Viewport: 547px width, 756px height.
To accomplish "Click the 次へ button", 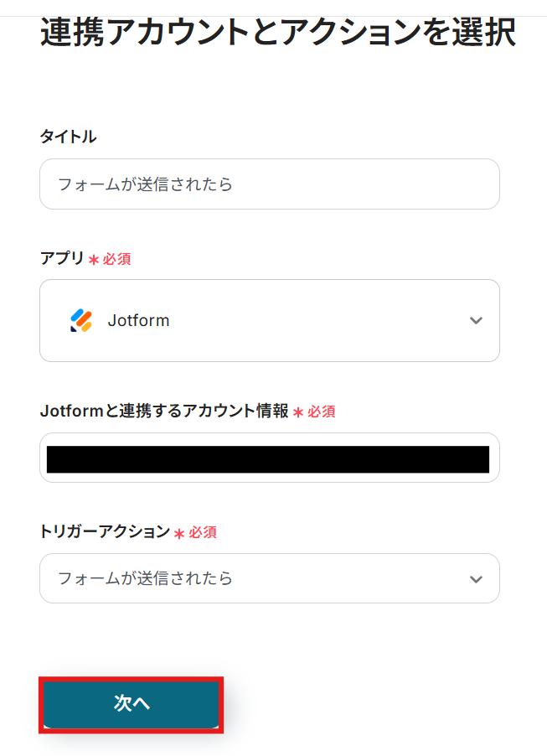I will coord(132,703).
